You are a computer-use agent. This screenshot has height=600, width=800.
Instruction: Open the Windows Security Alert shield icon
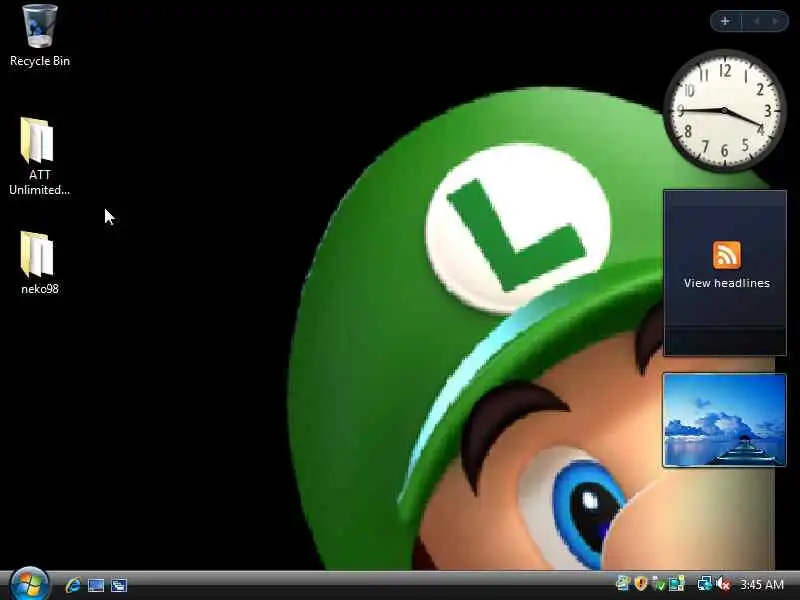coord(641,583)
